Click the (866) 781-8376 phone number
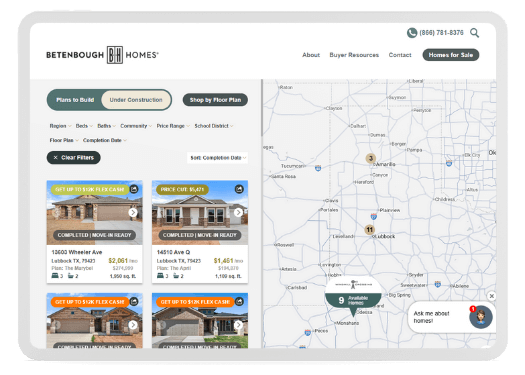The image size is (525, 375). [x=441, y=33]
